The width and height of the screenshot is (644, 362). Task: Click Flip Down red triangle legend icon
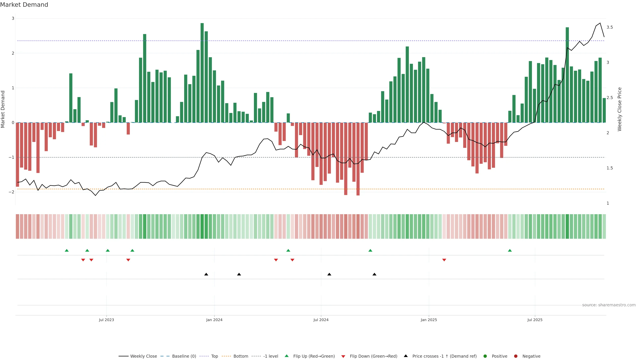(343, 356)
